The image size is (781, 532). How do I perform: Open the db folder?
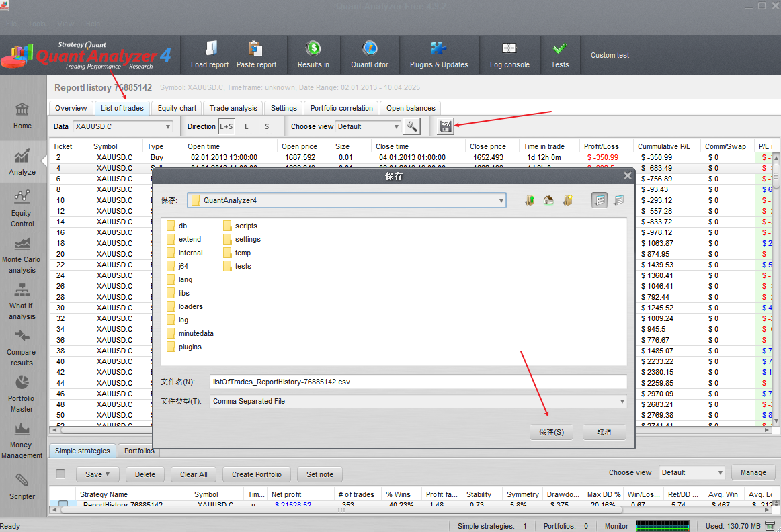click(177, 226)
